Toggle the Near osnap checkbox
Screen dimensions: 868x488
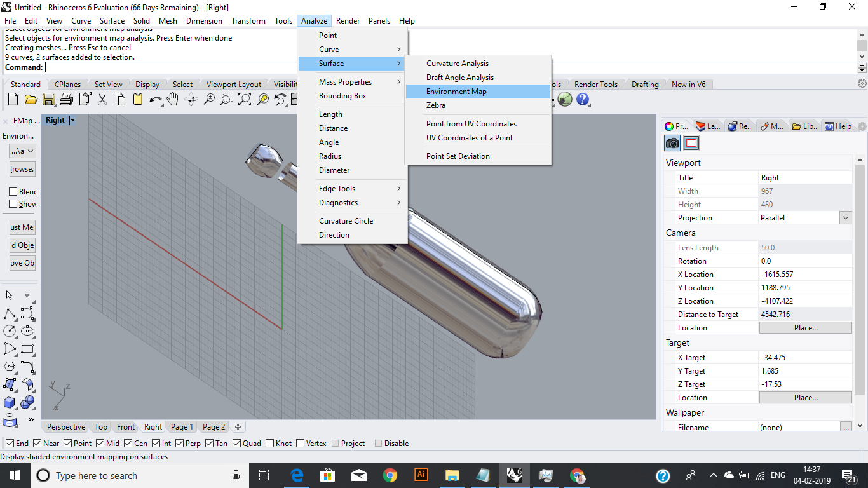pyautogui.click(x=37, y=444)
